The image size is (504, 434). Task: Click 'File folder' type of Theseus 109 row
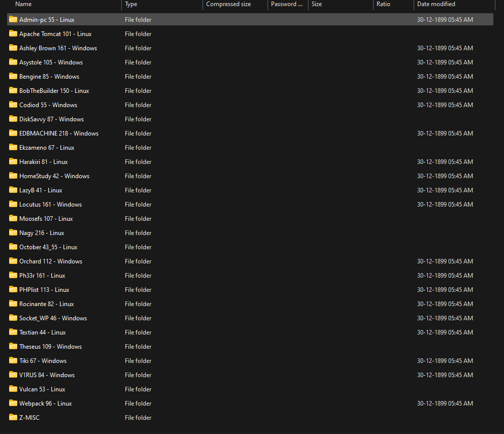138,347
